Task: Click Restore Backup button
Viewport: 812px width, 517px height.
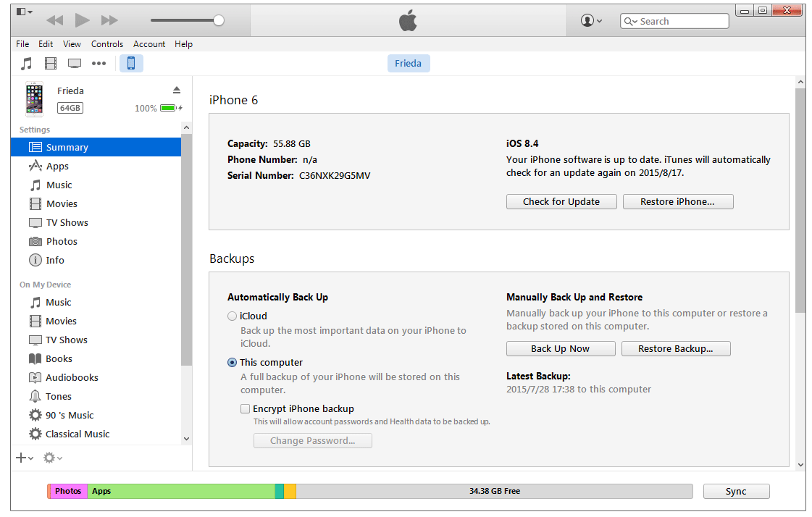Action: coord(676,349)
